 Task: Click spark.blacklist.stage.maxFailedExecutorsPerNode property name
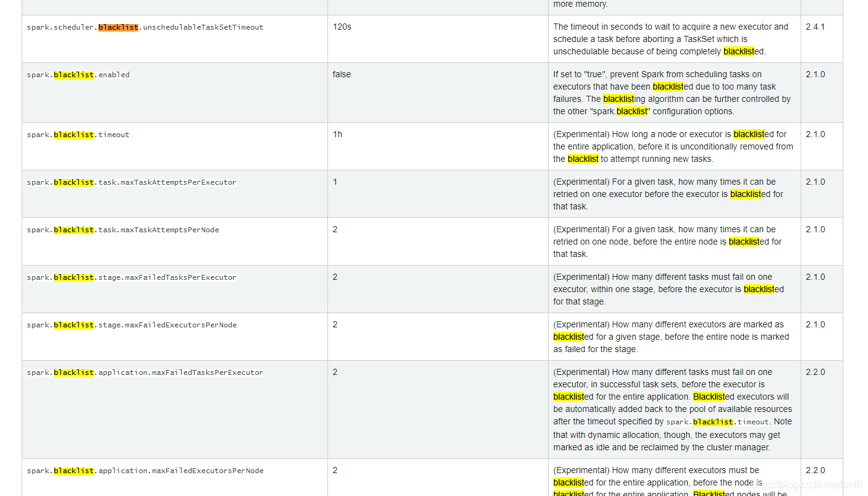pos(132,325)
